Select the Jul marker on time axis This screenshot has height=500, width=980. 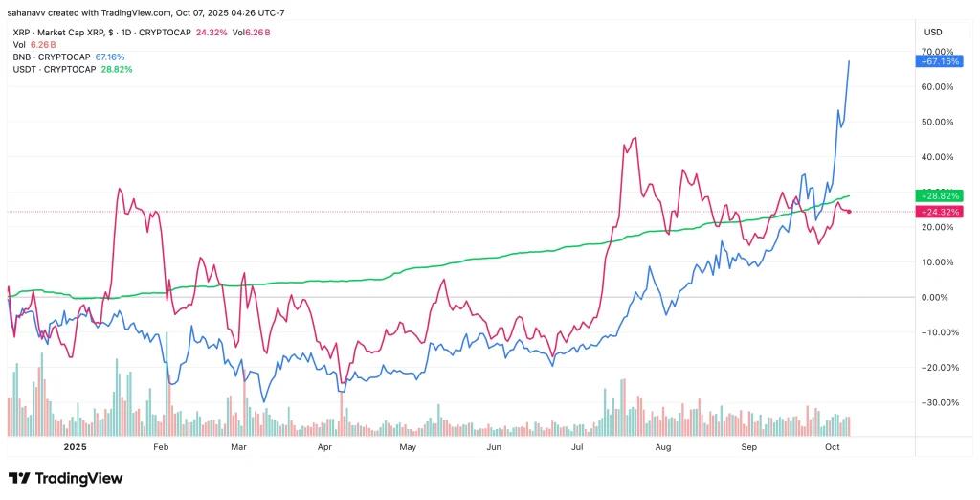(577, 447)
